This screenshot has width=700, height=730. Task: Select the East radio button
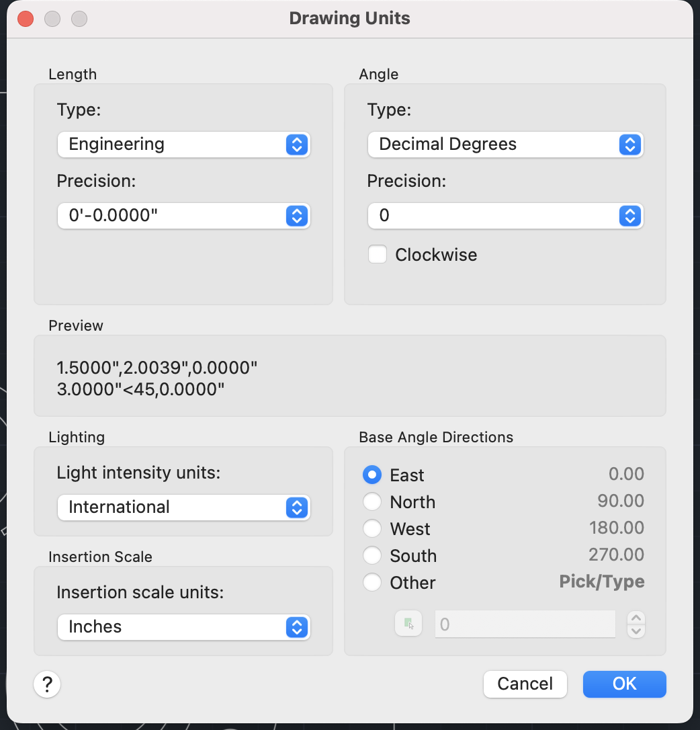coord(372,475)
